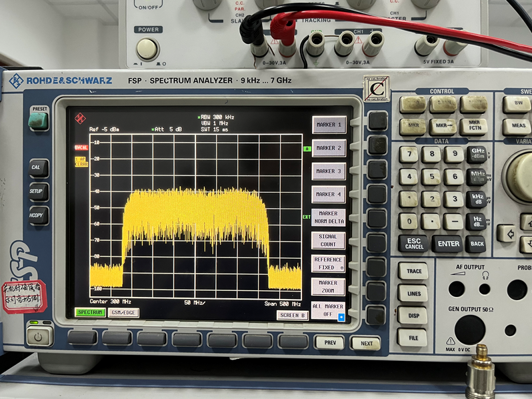Select the Att 5 dB readout

point(167,129)
